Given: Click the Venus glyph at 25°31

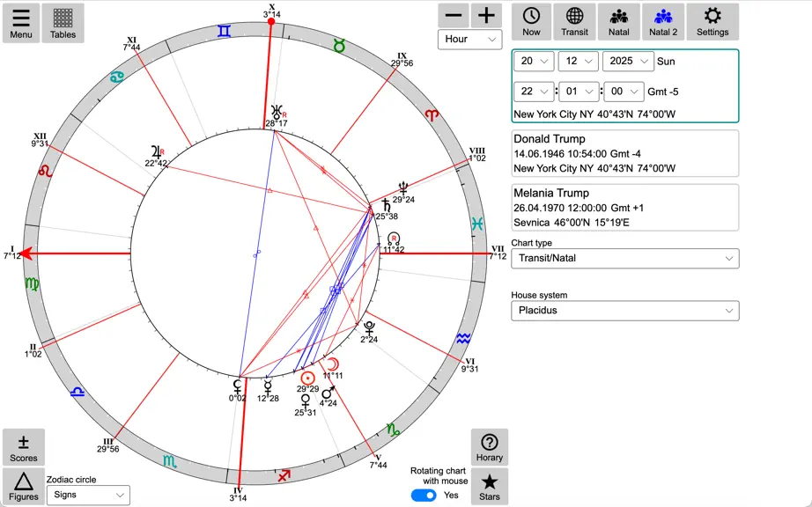Looking at the screenshot, I should coord(306,401).
